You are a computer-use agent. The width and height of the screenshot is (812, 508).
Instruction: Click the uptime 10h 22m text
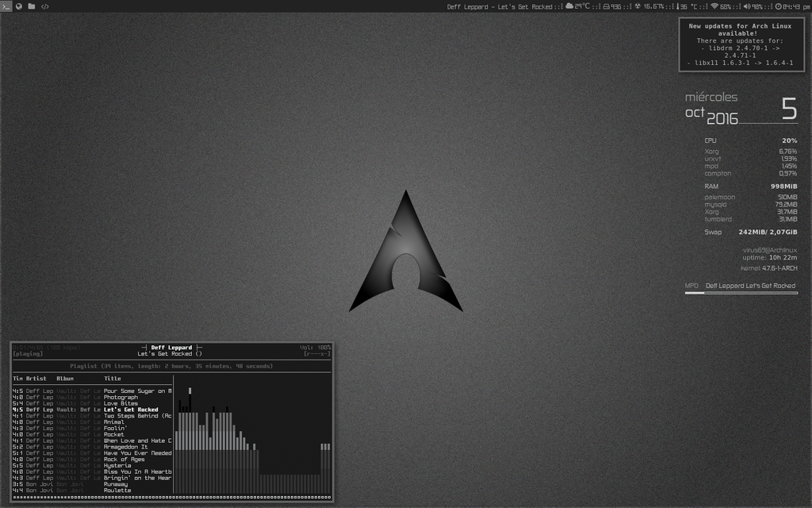click(769, 257)
